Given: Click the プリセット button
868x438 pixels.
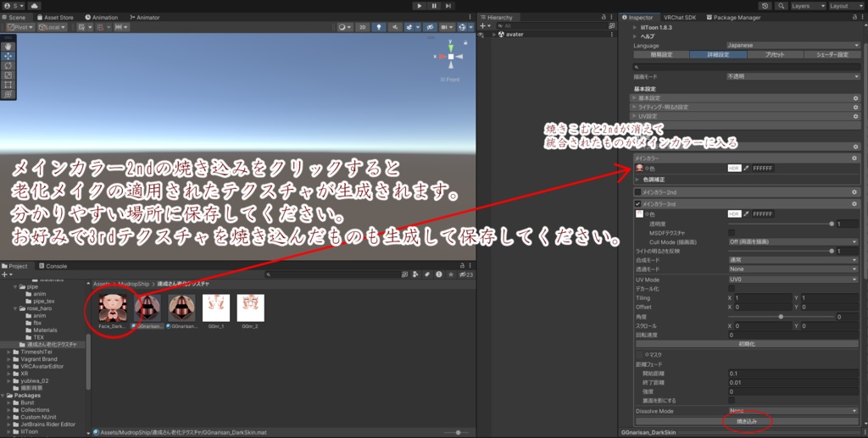Looking at the screenshot, I should (x=775, y=54).
